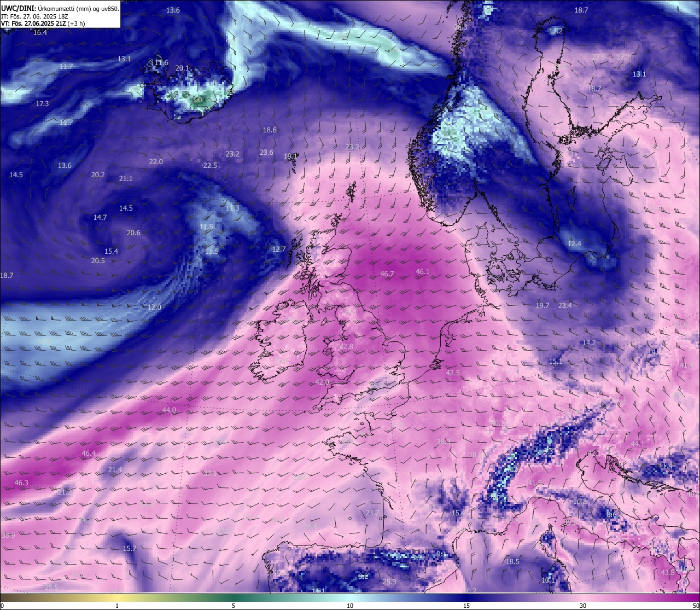
Task: Click the 12.7 value west of Scotland
Action: [x=279, y=249]
